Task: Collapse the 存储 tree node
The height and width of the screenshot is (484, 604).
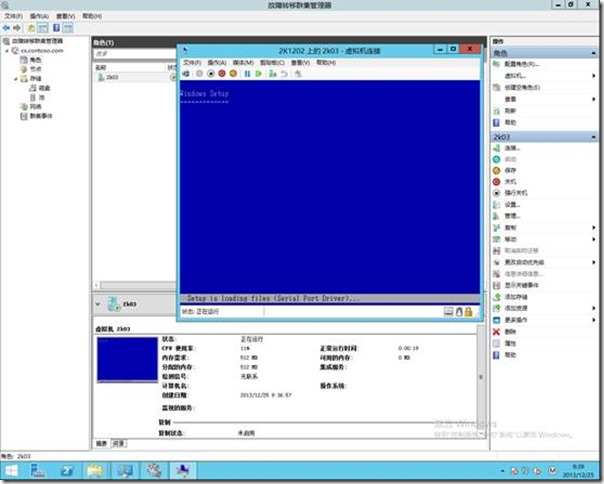Action: click(x=16, y=79)
